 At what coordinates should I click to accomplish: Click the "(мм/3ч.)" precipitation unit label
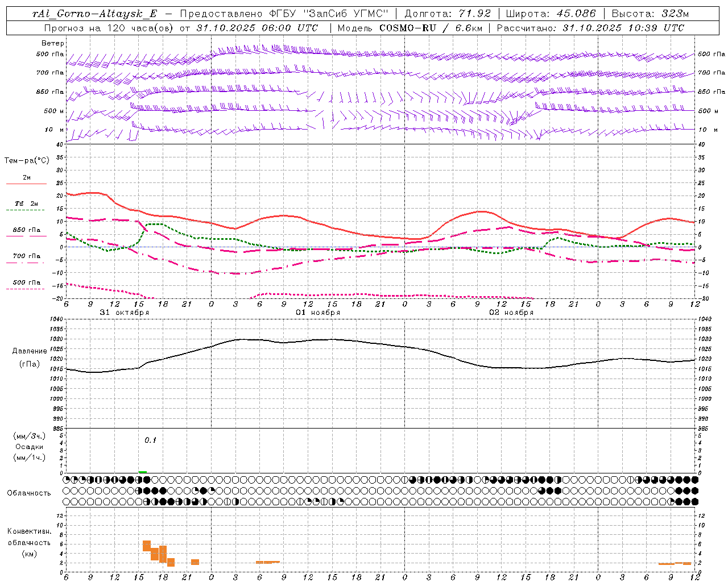pyautogui.click(x=30, y=436)
